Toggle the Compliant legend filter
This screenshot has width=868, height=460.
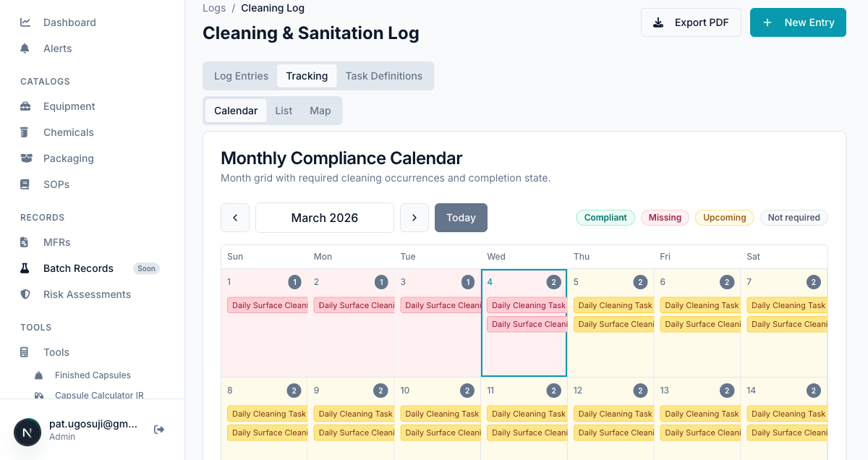tap(605, 218)
